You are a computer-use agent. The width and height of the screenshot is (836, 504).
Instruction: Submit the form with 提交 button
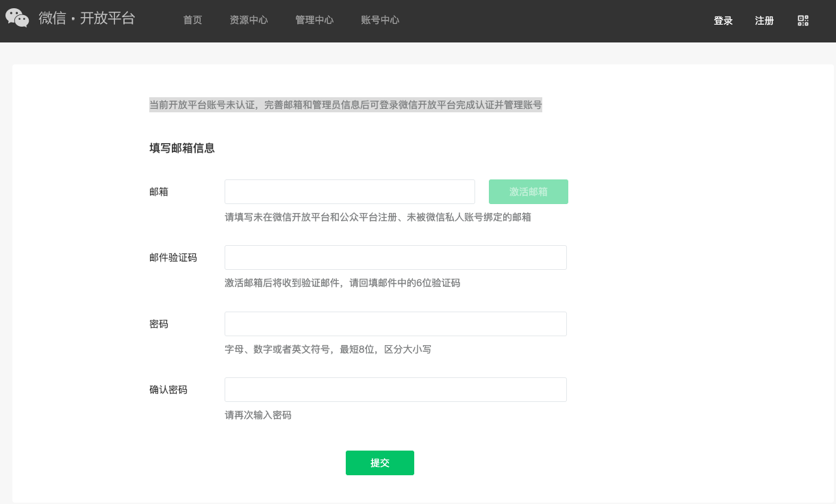[379, 463]
